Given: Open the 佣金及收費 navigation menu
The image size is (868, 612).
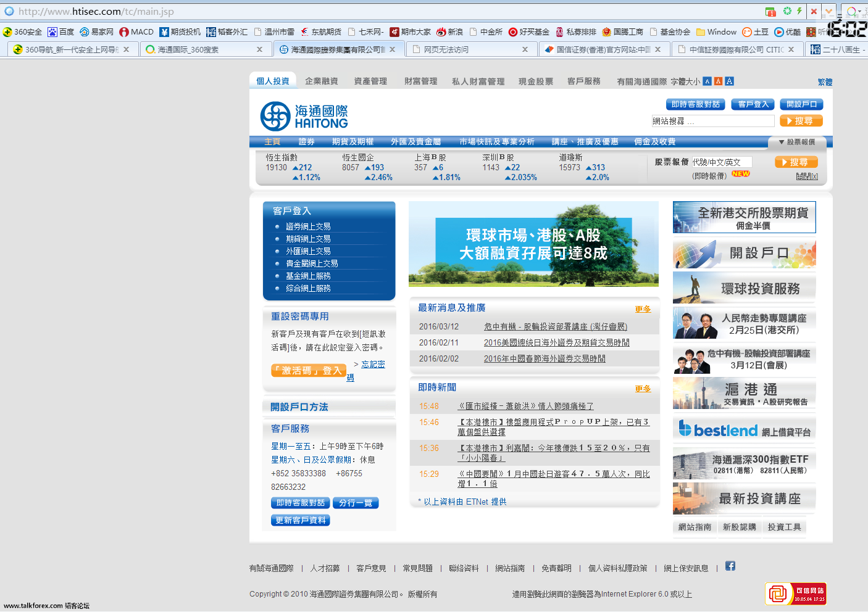Looking at the screenshot, I should pyautogui.click(x=654, y=142).
